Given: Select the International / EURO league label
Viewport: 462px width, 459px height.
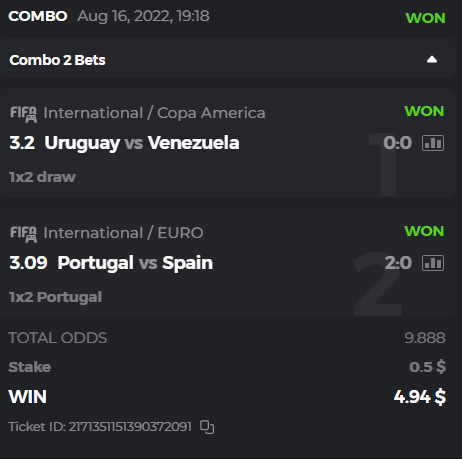Looking at the screenshot, I should point(123,233).
